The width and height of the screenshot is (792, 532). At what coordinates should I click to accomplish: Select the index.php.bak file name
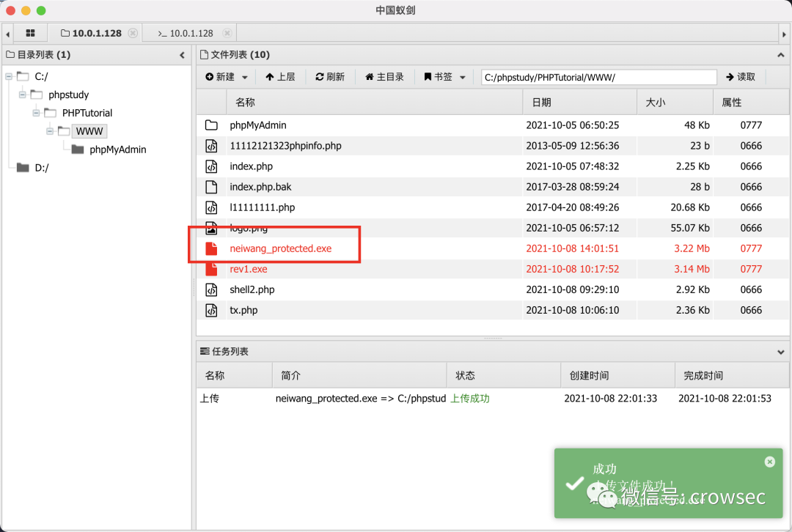coord(260,187)
